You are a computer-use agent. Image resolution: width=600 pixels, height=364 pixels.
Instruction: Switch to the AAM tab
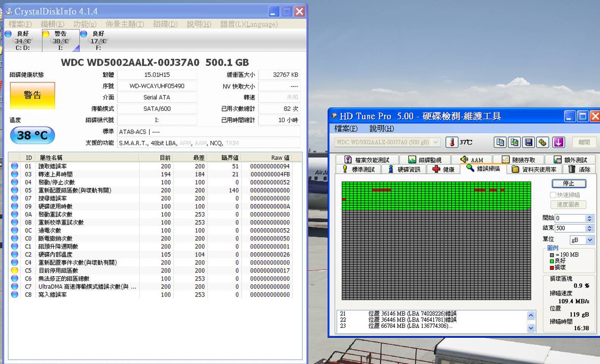pos(472,160)
